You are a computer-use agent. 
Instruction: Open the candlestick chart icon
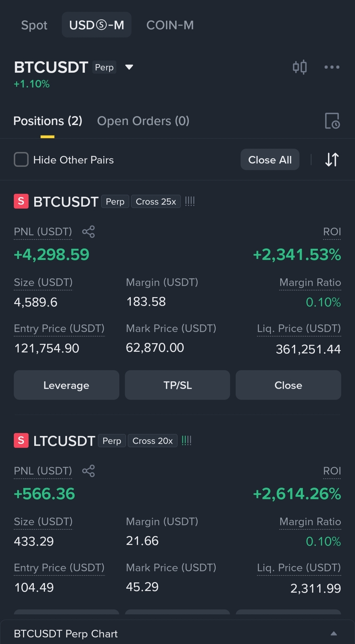tap(299, 67)
